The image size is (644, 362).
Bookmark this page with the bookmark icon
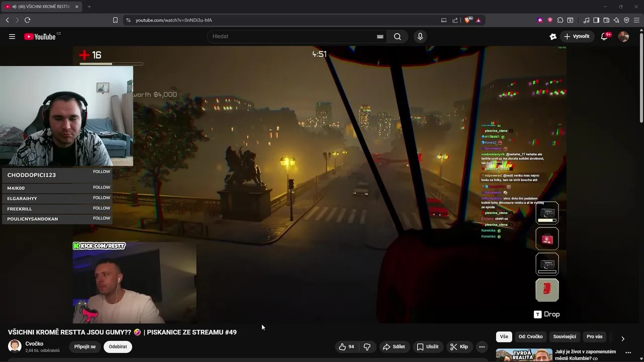point(115,20)
